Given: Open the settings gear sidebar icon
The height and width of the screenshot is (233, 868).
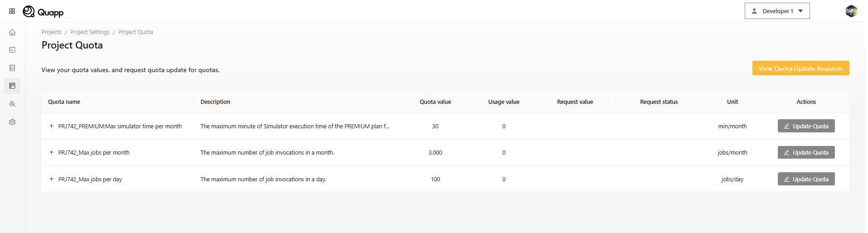Looking at the screenshot, I should pyautogui.click(x=12, y=122).
